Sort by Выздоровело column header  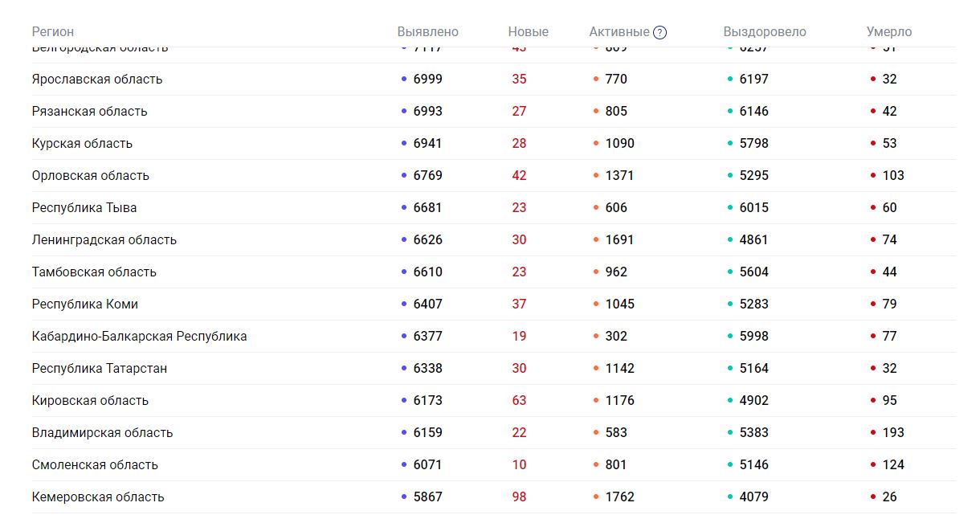[764, 32]
